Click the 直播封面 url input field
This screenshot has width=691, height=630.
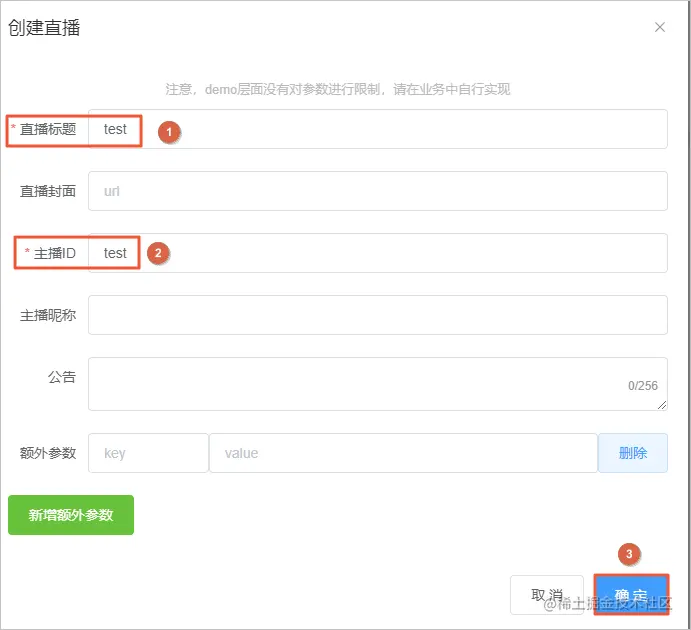pos(378,191)
